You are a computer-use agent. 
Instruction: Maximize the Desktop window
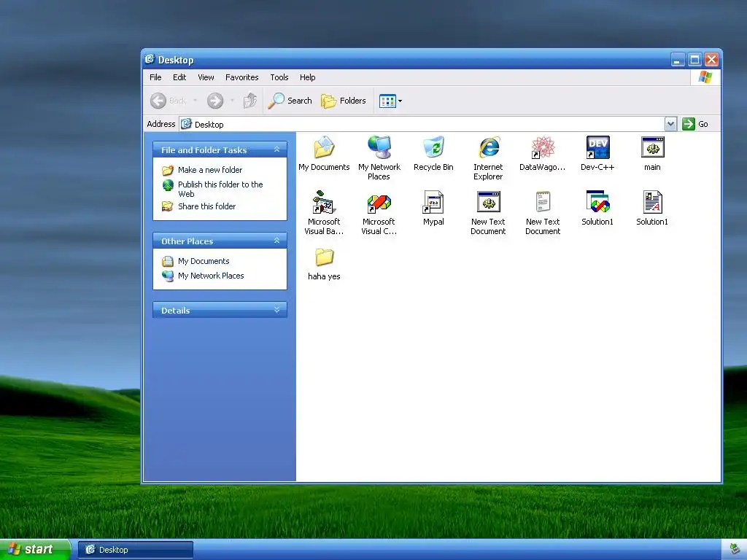tap(694, 60)
